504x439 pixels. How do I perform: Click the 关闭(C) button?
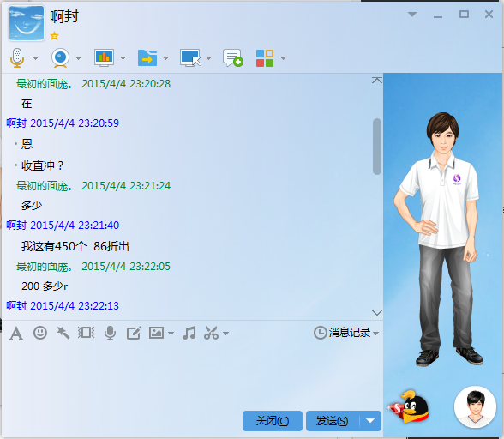(273, 421)
